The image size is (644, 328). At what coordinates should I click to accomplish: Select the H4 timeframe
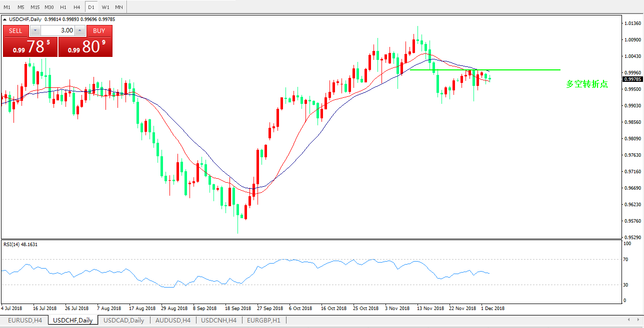(76, 7)
